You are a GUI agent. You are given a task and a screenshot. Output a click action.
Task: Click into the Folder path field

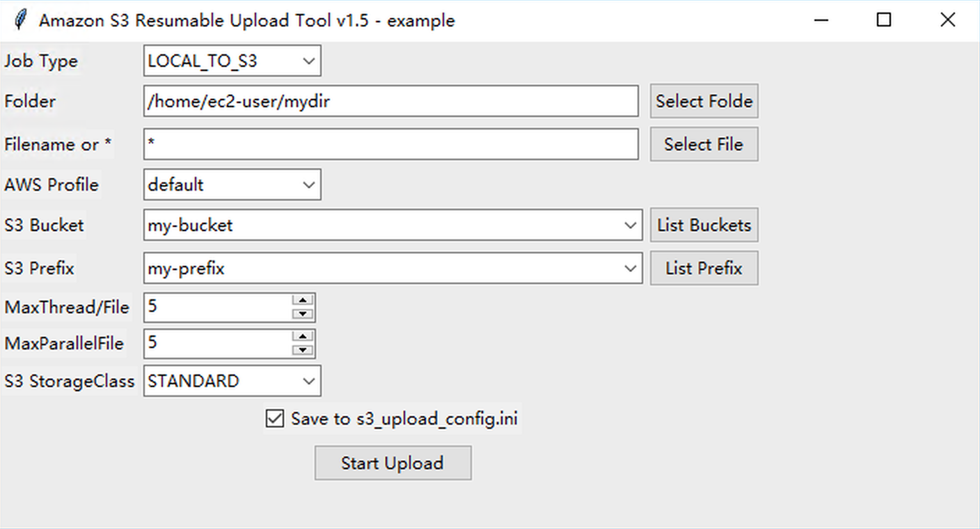coord(390,102)
